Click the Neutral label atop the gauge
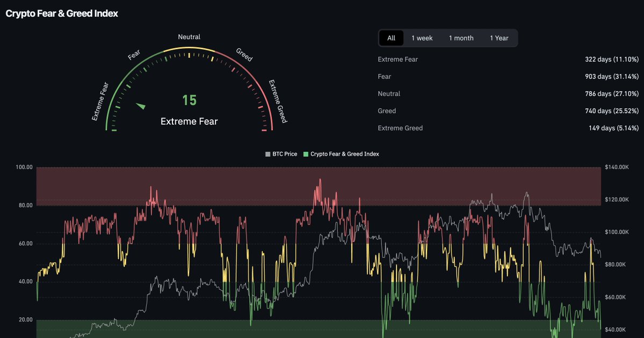Image resolution: width=644 pixels, height=338 pixels. (189, 37)
